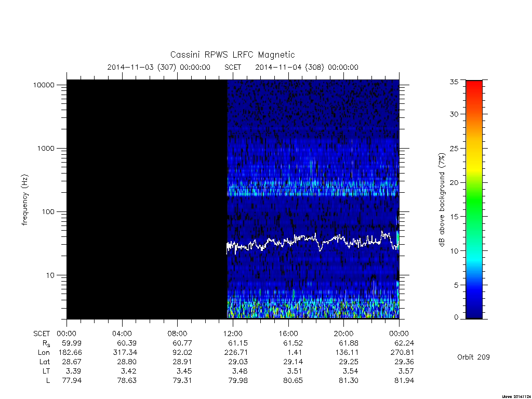Click the "frequency (Hz)" axis label

24,200
